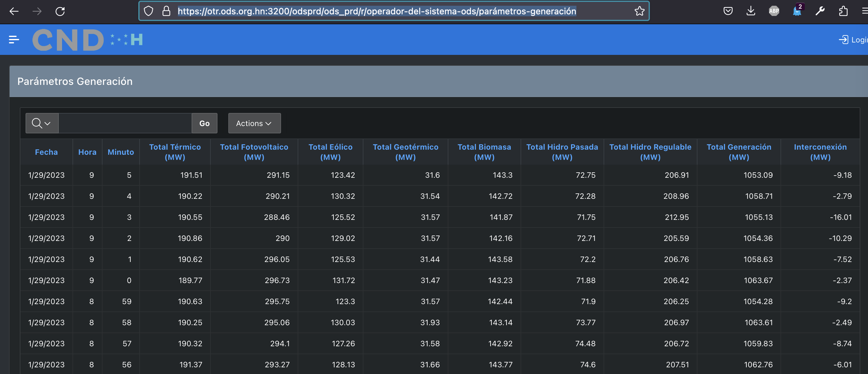Open the browser downloads icon
Screen dimensions: 868x374
(751, 11)
